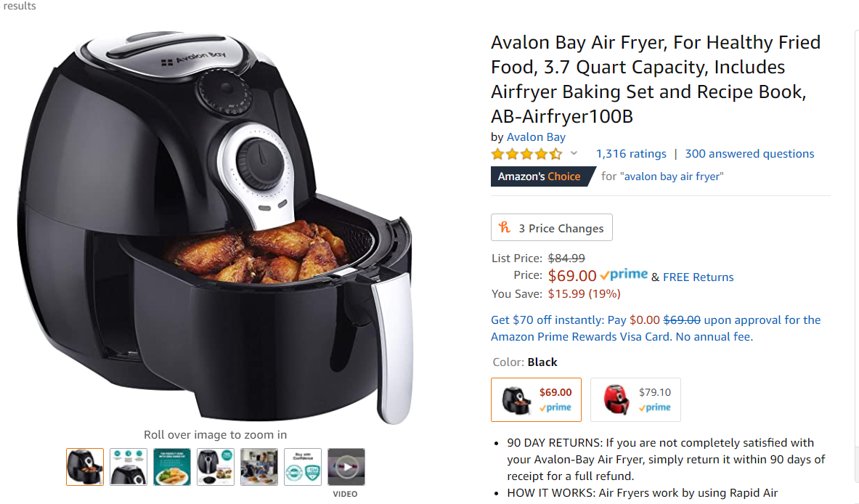Open the 3 Price Changes button
The width and height of the screenshot is (859, 504).
point(552,228)
